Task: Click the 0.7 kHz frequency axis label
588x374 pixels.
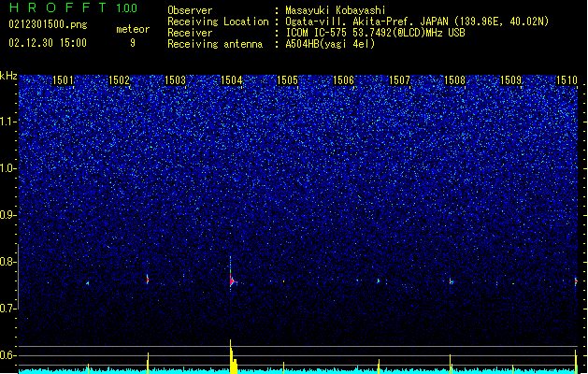Action: pyautogui.click(x=8, y=309)
